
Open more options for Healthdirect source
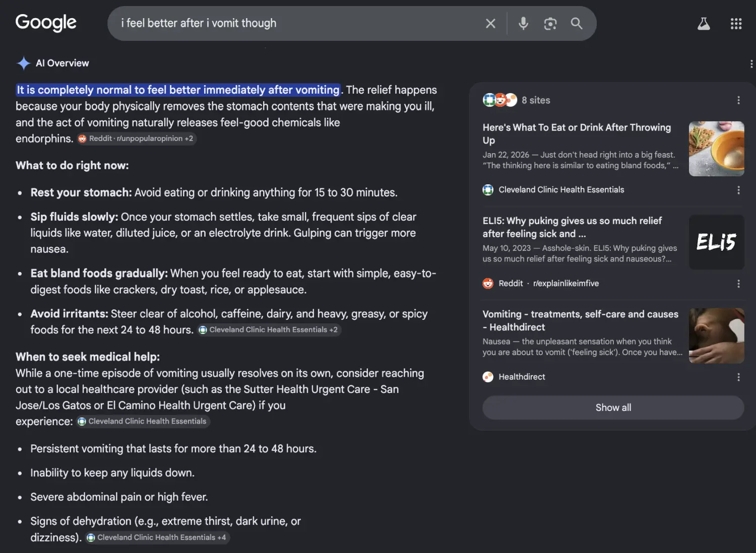[x=738, y=377]
